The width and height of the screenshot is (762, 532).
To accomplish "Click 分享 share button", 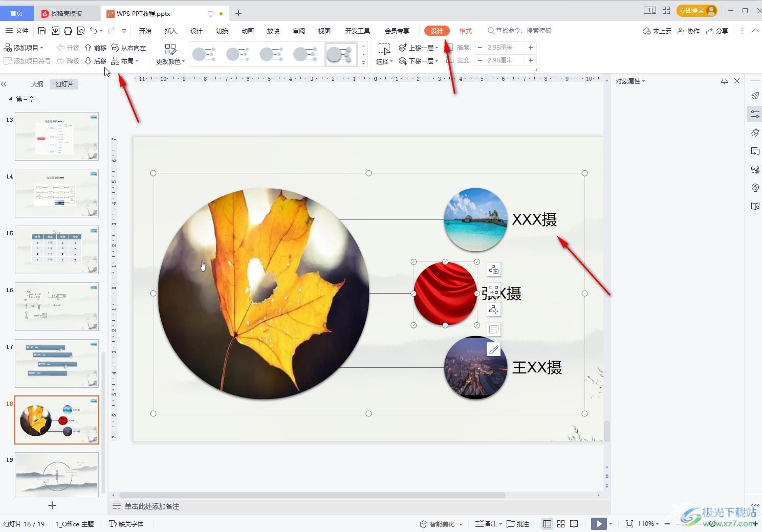I will [717, 31].
